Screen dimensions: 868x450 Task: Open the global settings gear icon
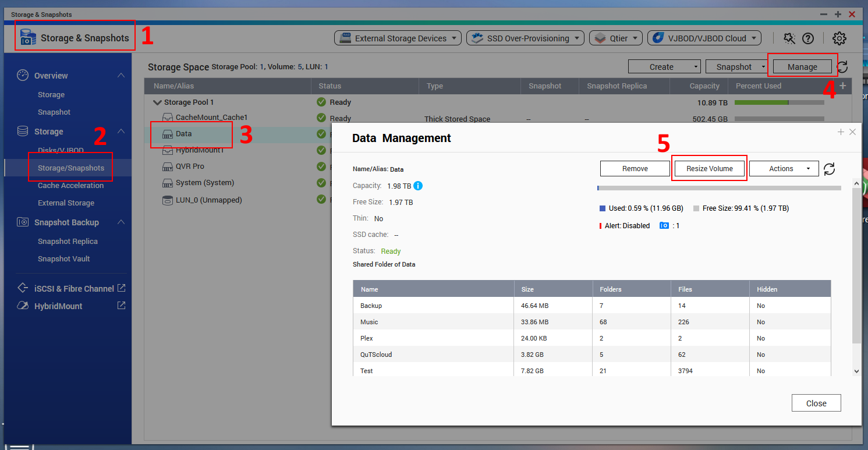click(839, 38)
